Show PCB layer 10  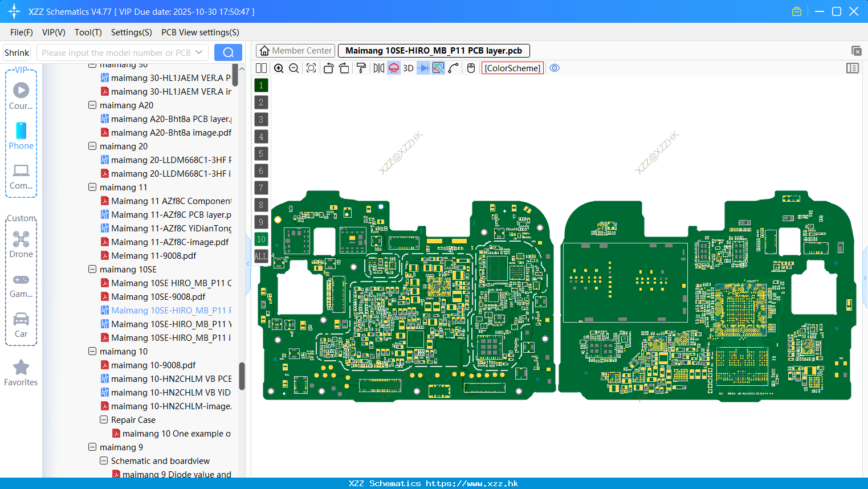(x=261, y=239)
